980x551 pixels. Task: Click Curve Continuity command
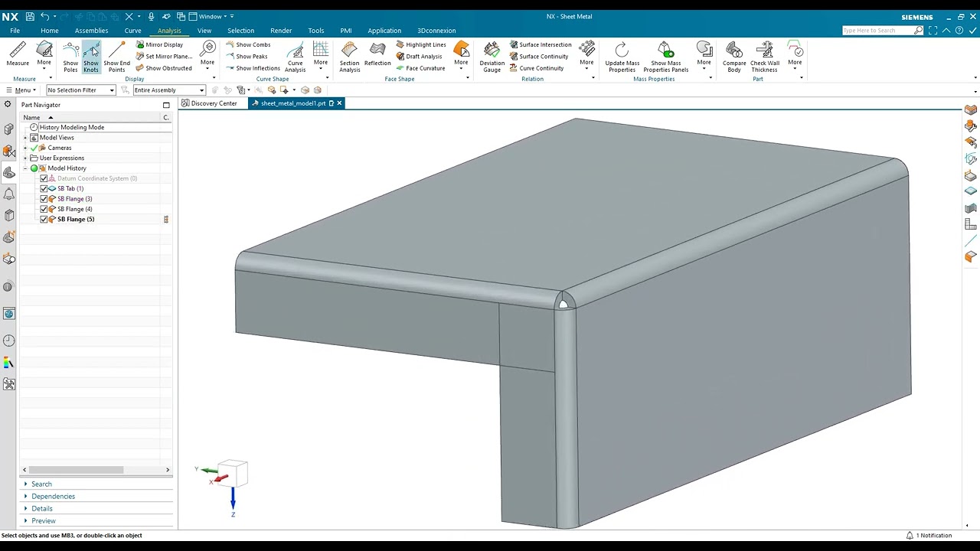[x=536, y=68]
